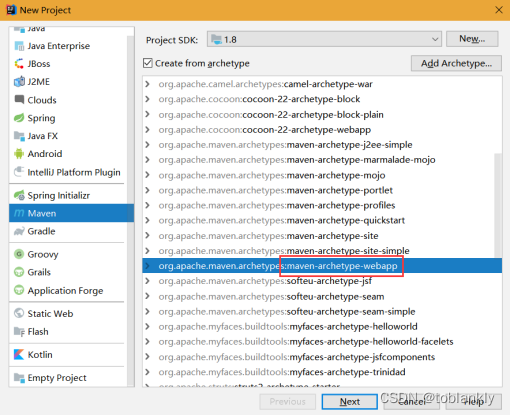Click the IntelliJ icon in title bar
Image resolution: width=510 pixels, height=415 pixels.
coord(11,10)
